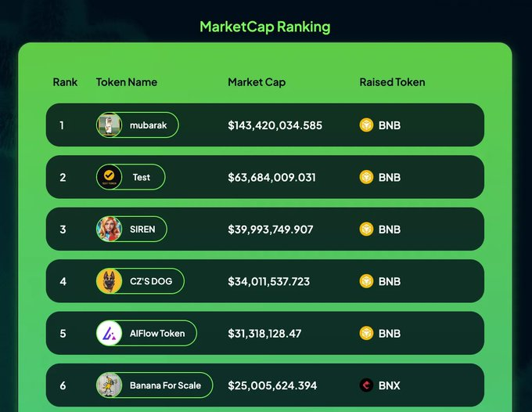Click the AIFlow Token name label
Screen dimensions: 532x412
157,334
